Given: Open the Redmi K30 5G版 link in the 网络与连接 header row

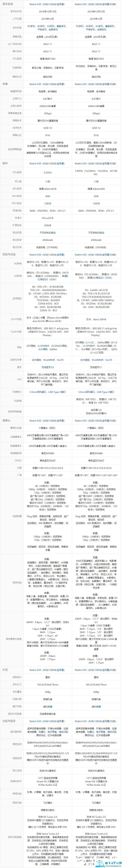Looking at the screenshot, I should [96, 254].
